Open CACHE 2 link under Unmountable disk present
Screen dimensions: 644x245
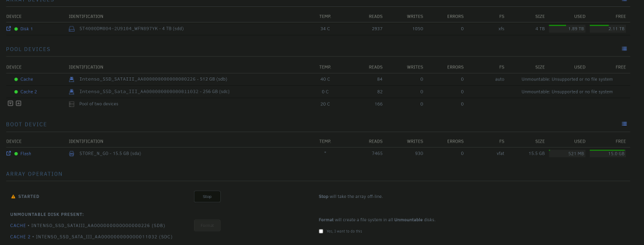20,237
